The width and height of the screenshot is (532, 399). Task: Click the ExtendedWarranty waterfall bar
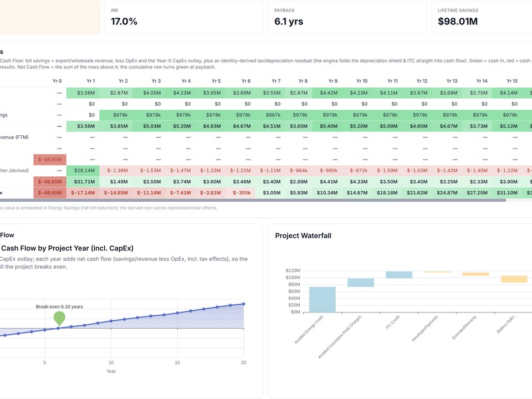[x=475, y=274]
